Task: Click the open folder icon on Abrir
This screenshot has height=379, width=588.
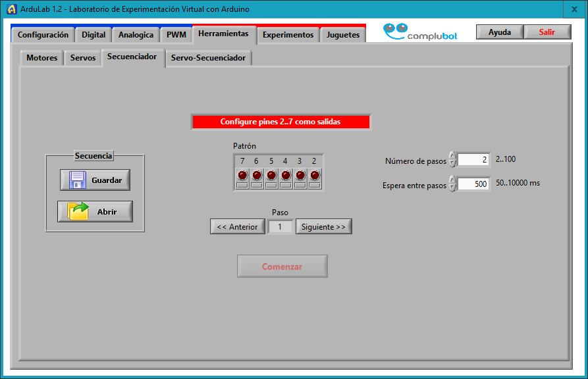Action: tap(78, 212)
